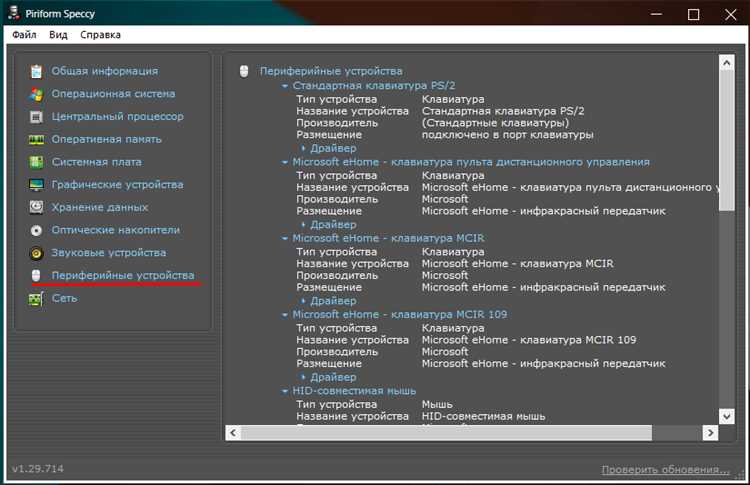Show the Центральный процессор section
The width and height of the screenshot is (750, 485).
[x=118, y=116]
